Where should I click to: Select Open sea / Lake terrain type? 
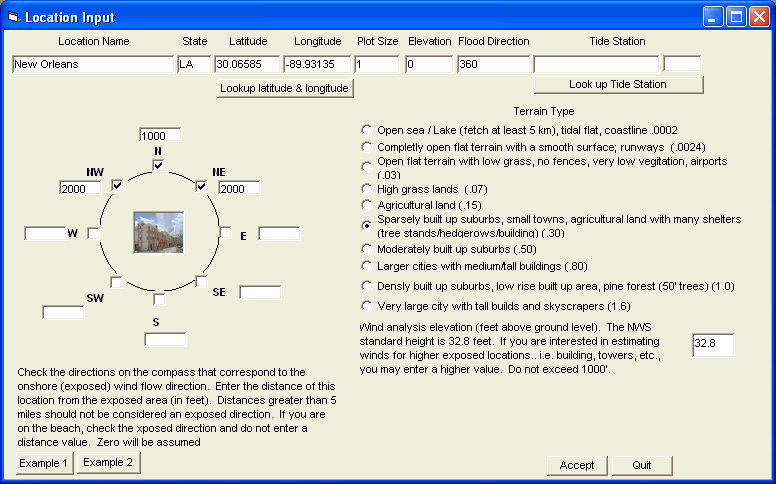pos(367,130)
